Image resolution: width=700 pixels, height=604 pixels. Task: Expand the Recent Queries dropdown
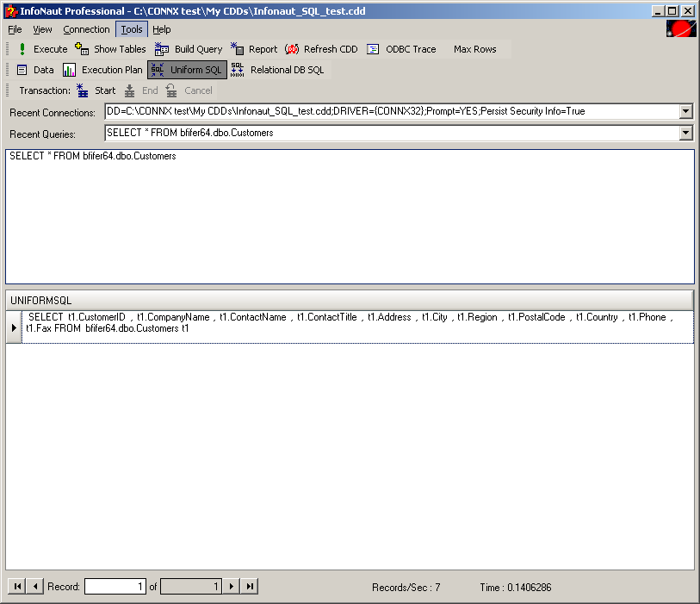pos(685,133)
